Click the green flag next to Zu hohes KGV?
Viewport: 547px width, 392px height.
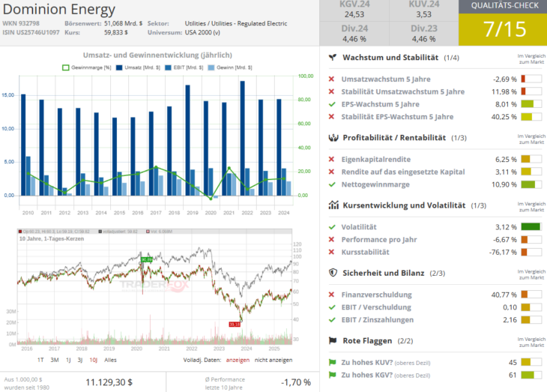pyautogui.click(x=332, y=376)
